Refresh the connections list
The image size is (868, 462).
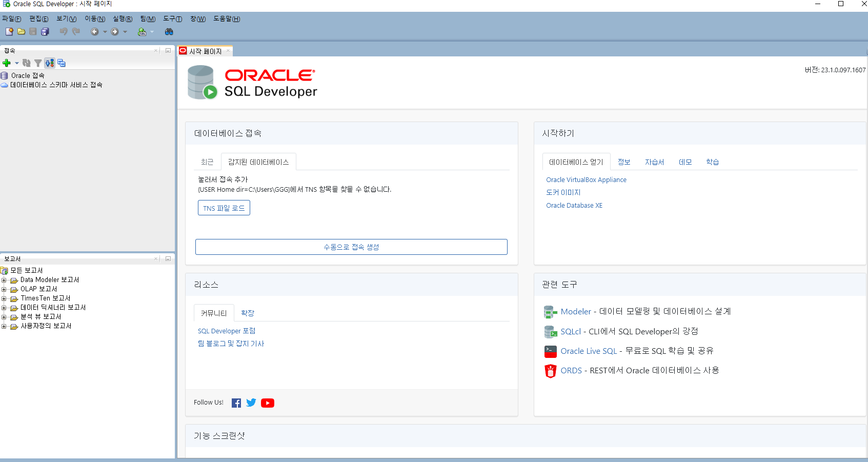point(27,63)
